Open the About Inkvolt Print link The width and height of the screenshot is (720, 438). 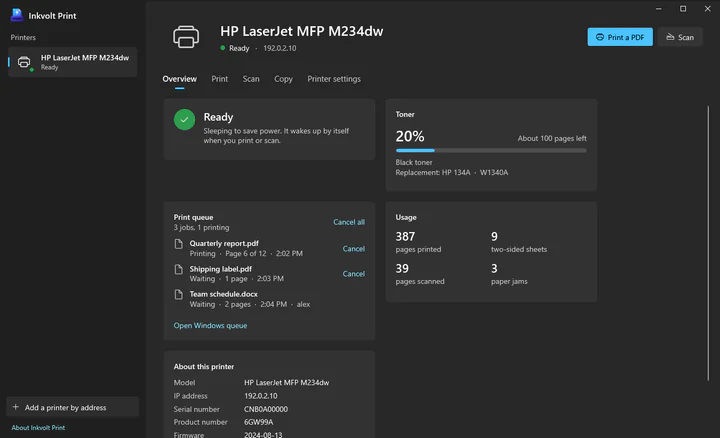[x=38, y=427]
